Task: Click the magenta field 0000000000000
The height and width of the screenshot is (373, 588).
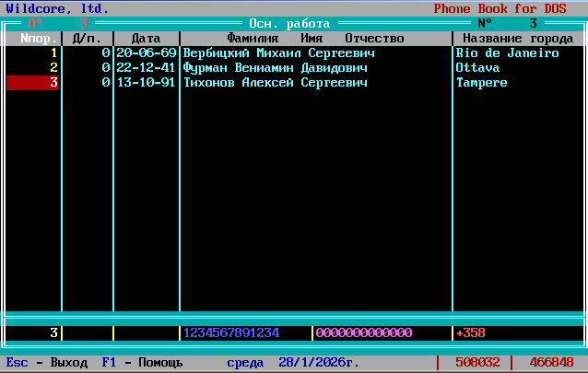Action: tap(364, 332)
